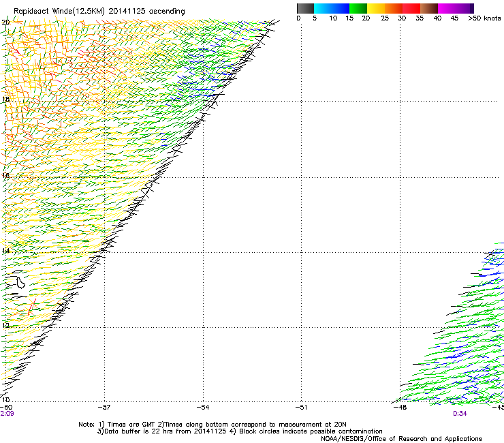Click the Barbados island outline on the map
The width and height of the screenshot is (504, 443).
coord(21,283)
